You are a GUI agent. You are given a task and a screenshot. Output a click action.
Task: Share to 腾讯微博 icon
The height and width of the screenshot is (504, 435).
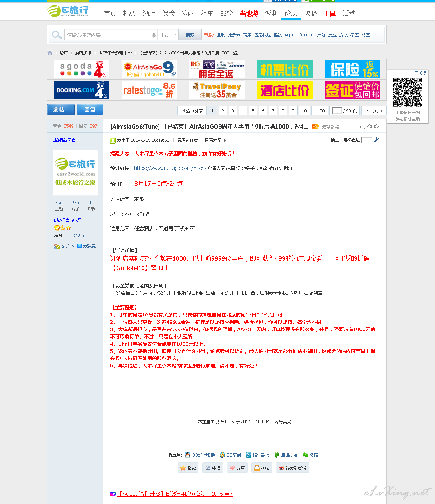(249, 455)
